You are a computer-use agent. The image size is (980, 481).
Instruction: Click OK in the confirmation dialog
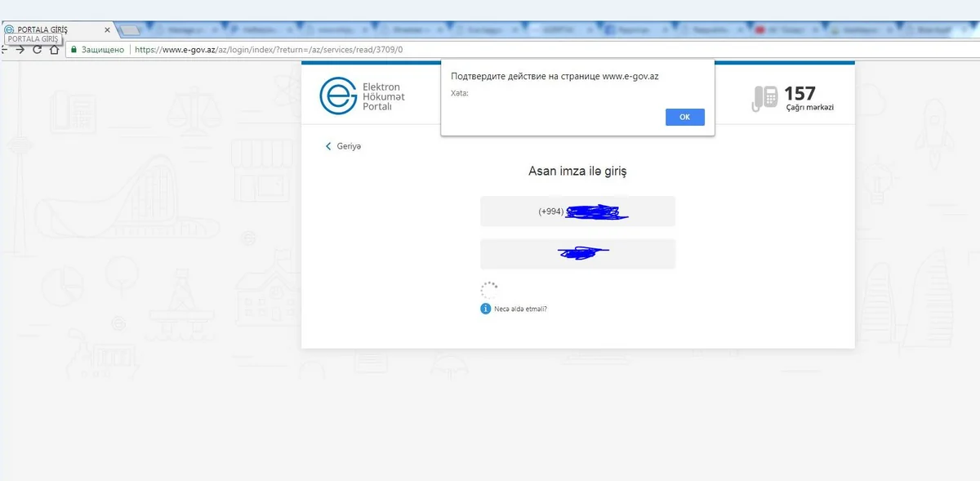pyautogui.click(x=684, y=117)
